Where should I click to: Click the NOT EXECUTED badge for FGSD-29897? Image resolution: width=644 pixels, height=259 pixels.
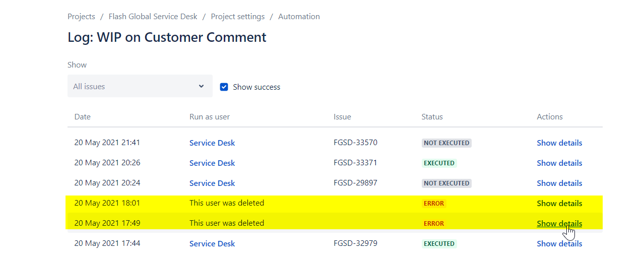tap(446, 183)
